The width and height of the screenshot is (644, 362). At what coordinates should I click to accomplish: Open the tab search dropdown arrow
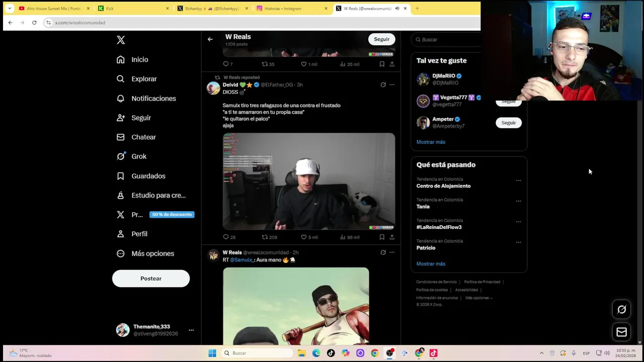click(9, 9)
